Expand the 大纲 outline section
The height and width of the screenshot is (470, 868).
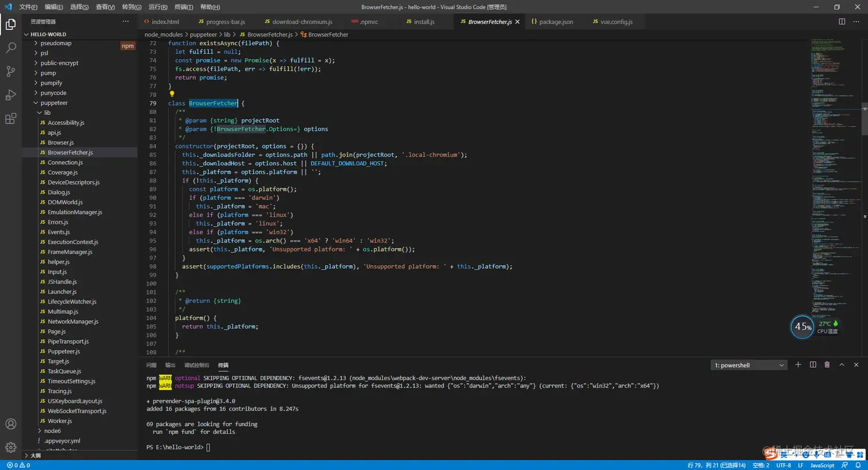click(26, 456)
